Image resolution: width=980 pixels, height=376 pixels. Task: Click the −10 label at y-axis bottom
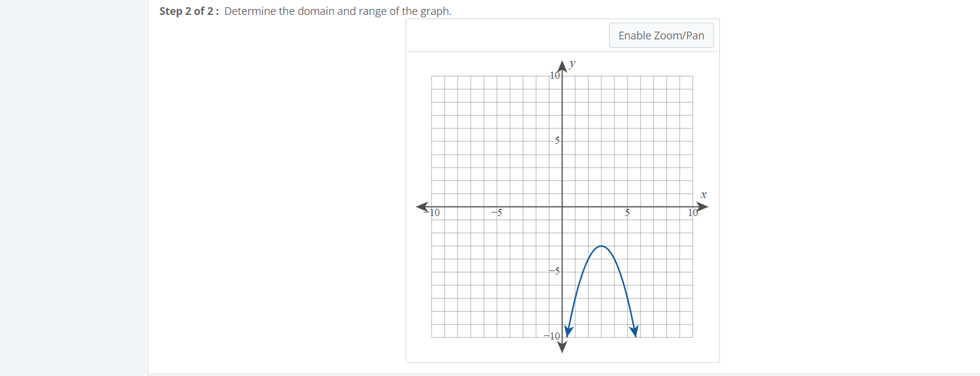(x=552, y=336)
